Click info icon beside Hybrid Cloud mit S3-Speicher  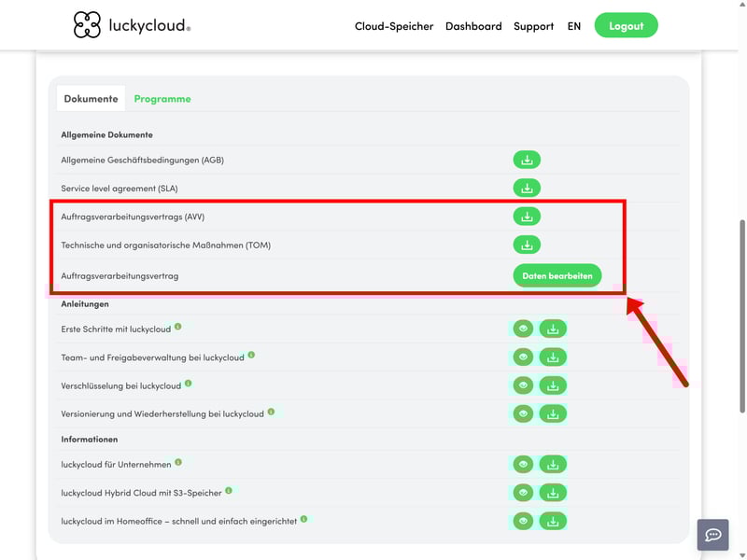coord(229,491)
